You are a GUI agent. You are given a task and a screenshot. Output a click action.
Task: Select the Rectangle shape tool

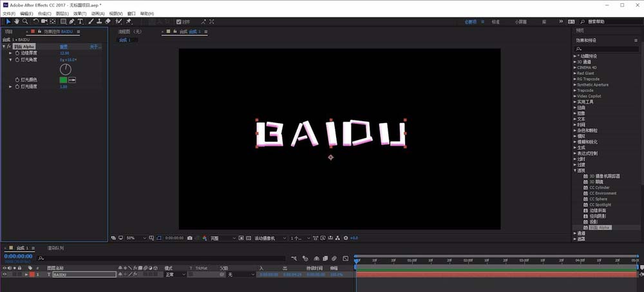63,21
